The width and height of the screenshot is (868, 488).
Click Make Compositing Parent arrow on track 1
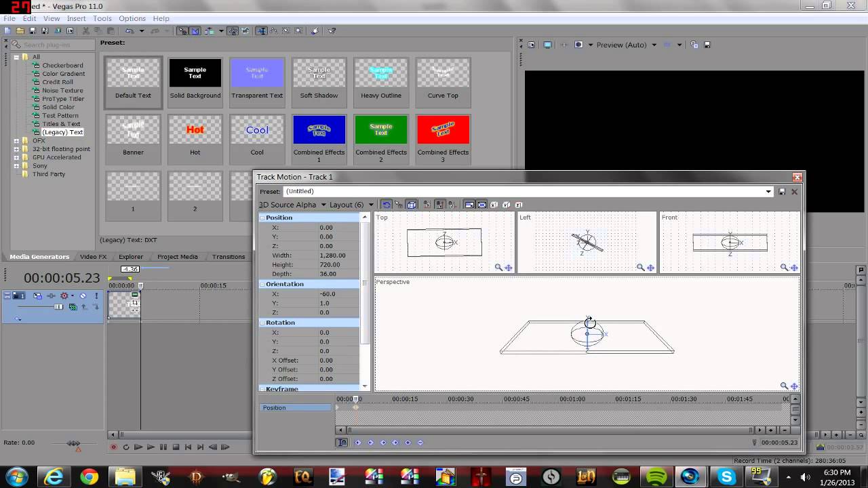(83, 306)
